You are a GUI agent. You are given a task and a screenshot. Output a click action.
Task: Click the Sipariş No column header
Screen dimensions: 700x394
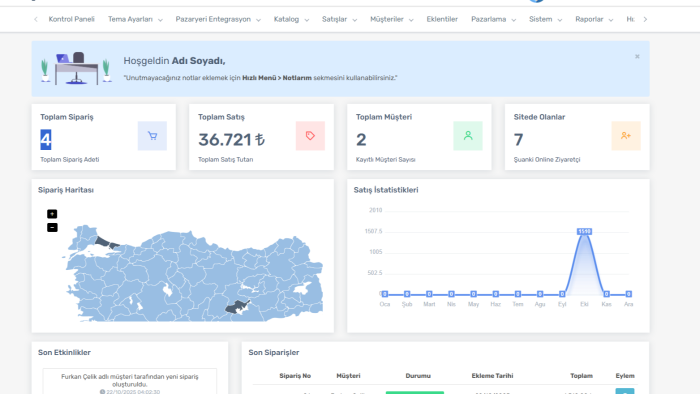click(295, 376)
